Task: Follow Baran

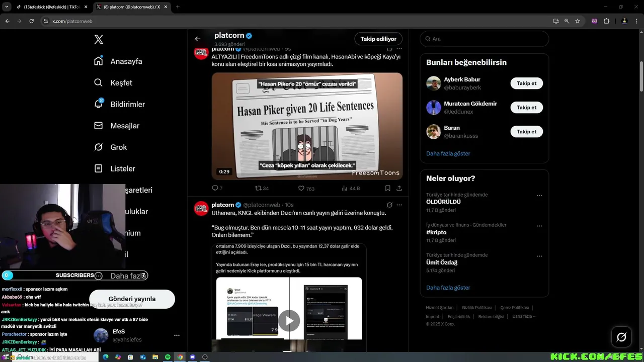Action: click(526, 132)
